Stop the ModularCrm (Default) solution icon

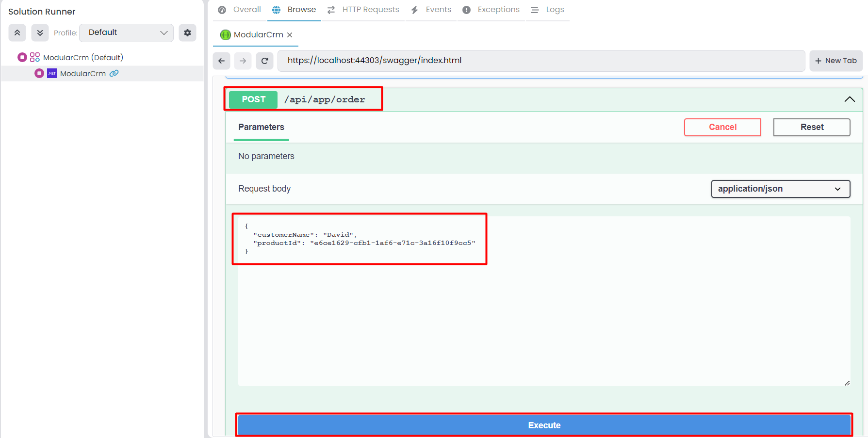[x=22, y=57]
